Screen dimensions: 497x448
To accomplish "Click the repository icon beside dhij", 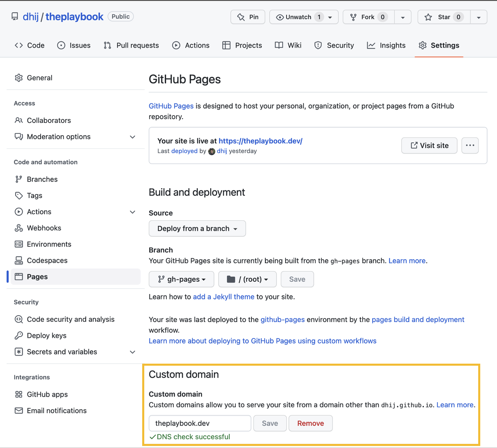I will pos(15,17).
